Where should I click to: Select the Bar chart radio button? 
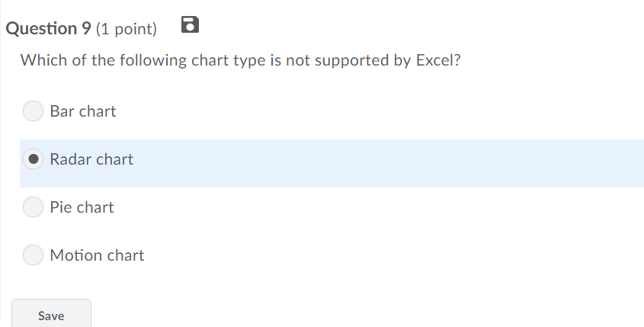[x=34, y=111]
